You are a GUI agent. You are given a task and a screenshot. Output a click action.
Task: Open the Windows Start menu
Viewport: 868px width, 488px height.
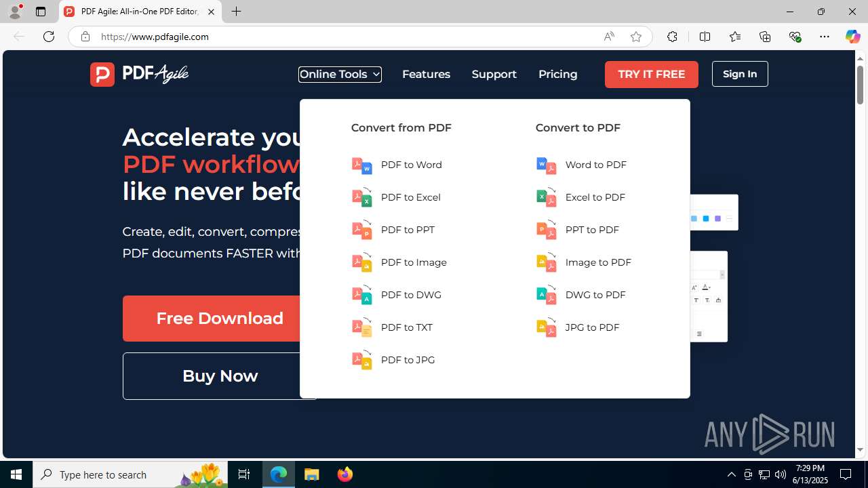pos(16,474)
